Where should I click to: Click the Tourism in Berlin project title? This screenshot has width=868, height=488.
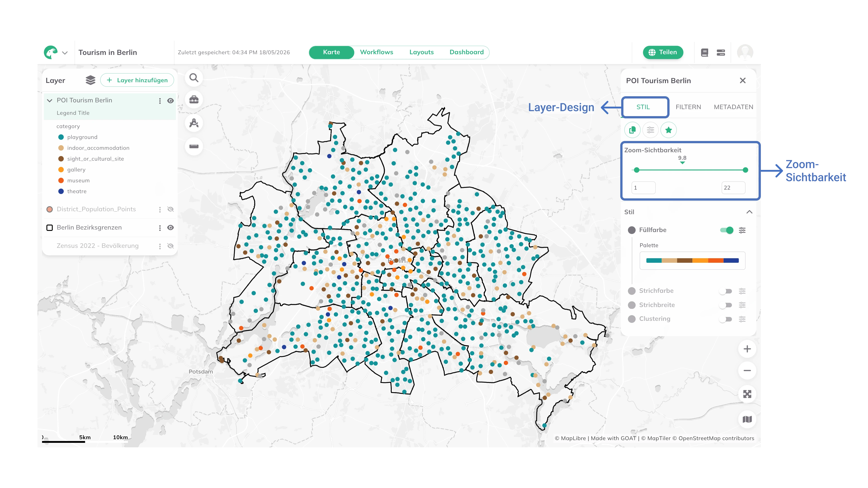pos(108,53)
